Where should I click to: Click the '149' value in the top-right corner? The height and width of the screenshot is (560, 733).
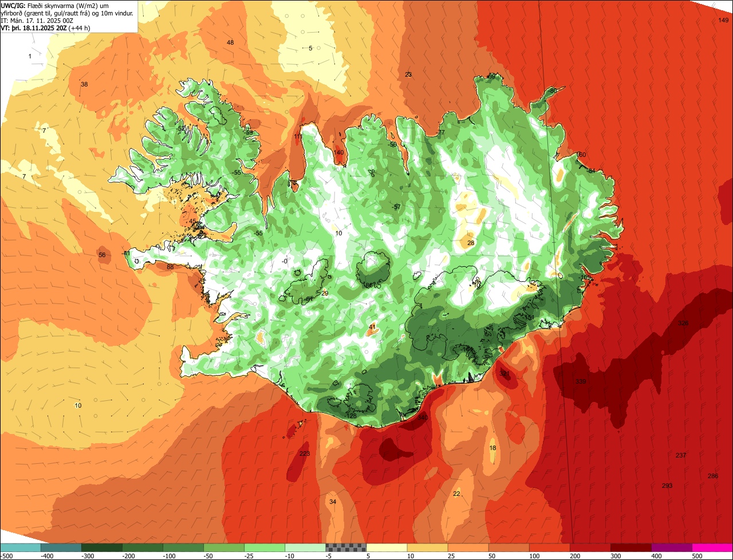(x=723, y=21)
